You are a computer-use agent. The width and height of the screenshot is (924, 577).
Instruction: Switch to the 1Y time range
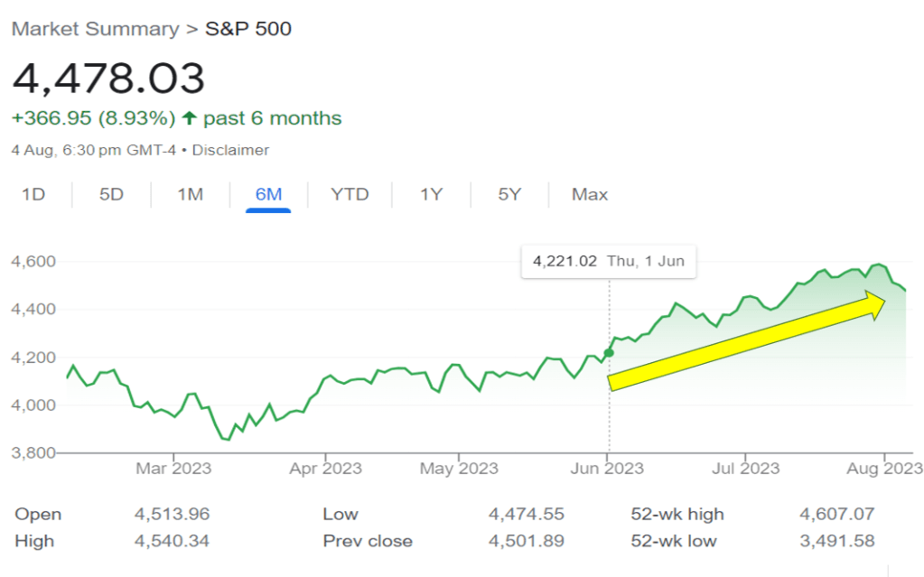[431, 194]
